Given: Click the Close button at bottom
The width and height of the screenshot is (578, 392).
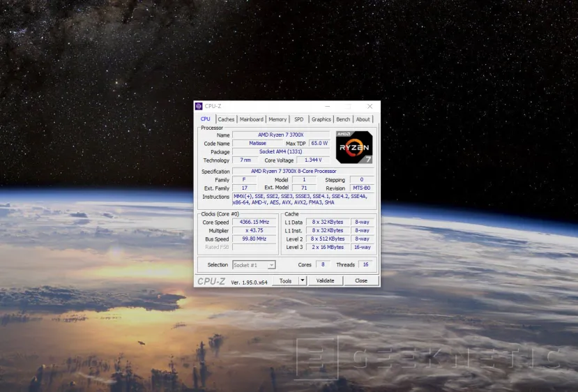Looking at the screenshot, I should click(361, 280).
